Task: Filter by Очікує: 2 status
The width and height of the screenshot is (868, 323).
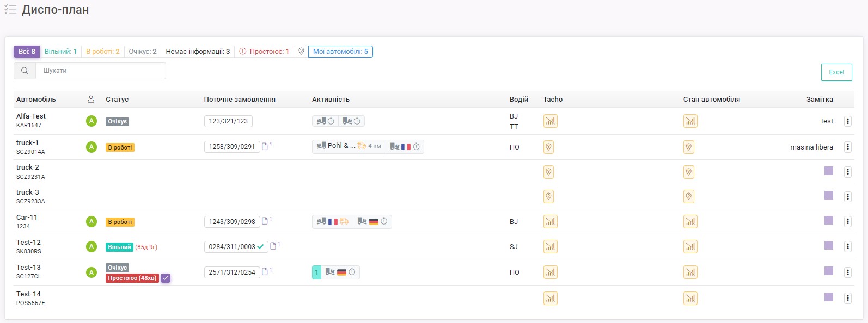Action: point(143,52)
